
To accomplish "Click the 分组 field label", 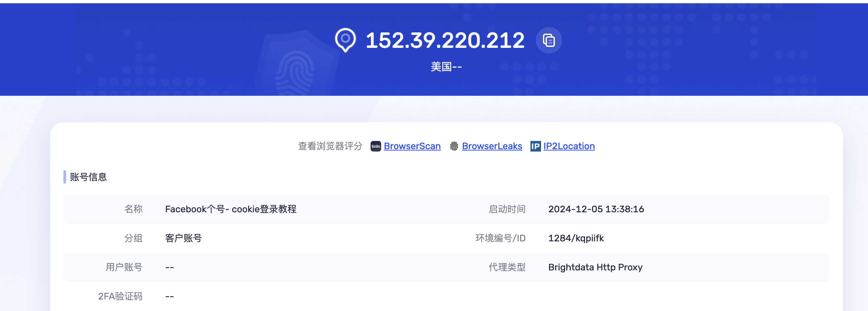I will tap(133, 238).
